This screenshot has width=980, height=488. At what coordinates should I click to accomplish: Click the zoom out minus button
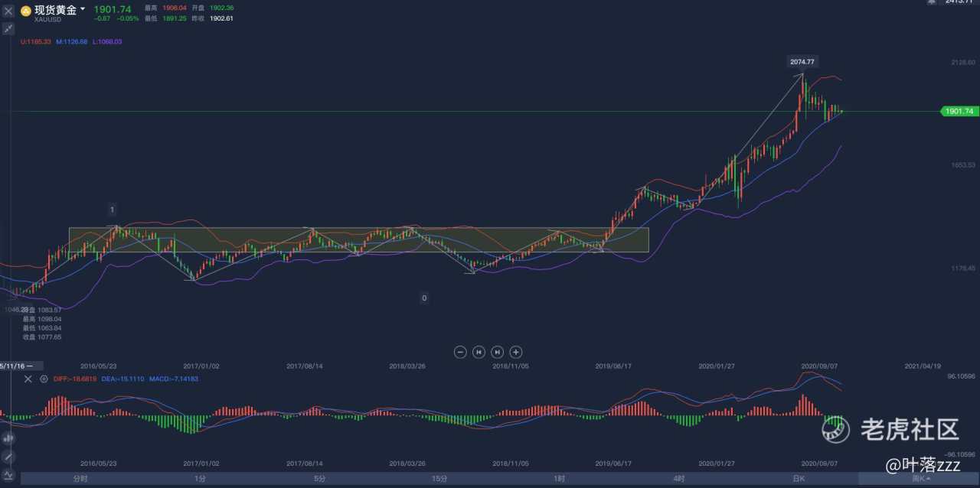pyautogui.click(x=460, y=352)
